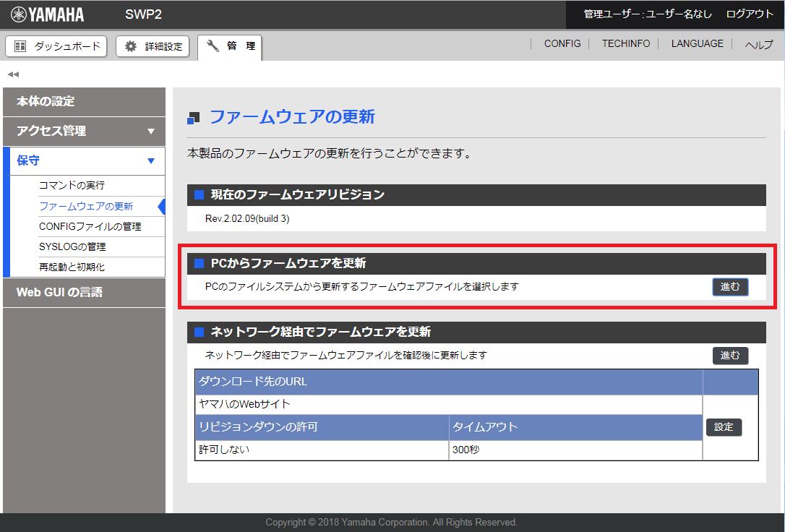The image size is (785, 532).
Task: Open the 詳細設定 tab
Action: 153,46
